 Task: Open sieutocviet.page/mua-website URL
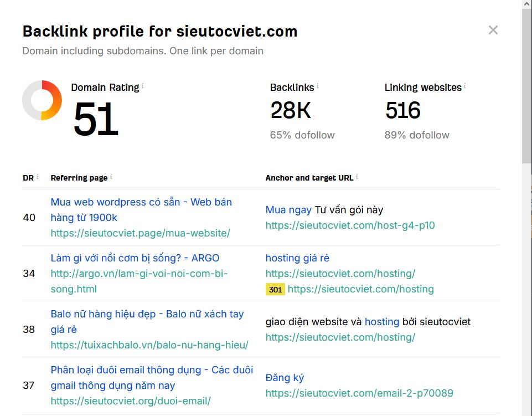(141, 233)
